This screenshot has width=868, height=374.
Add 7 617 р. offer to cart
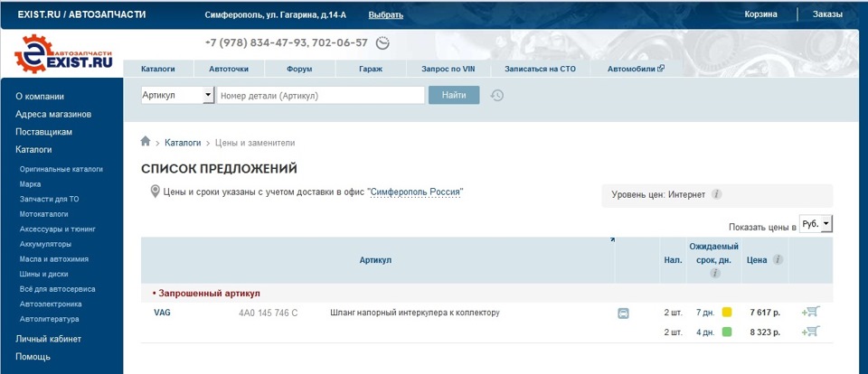811,312
